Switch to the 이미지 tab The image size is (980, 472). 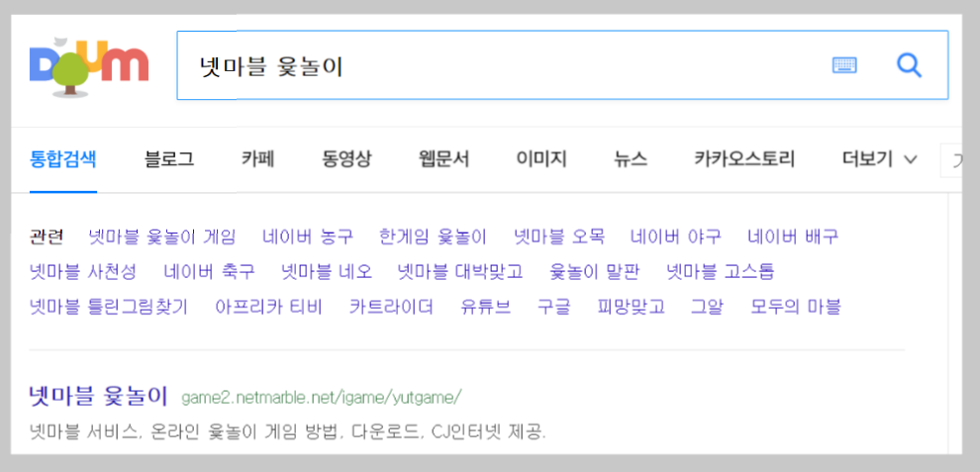541,159
